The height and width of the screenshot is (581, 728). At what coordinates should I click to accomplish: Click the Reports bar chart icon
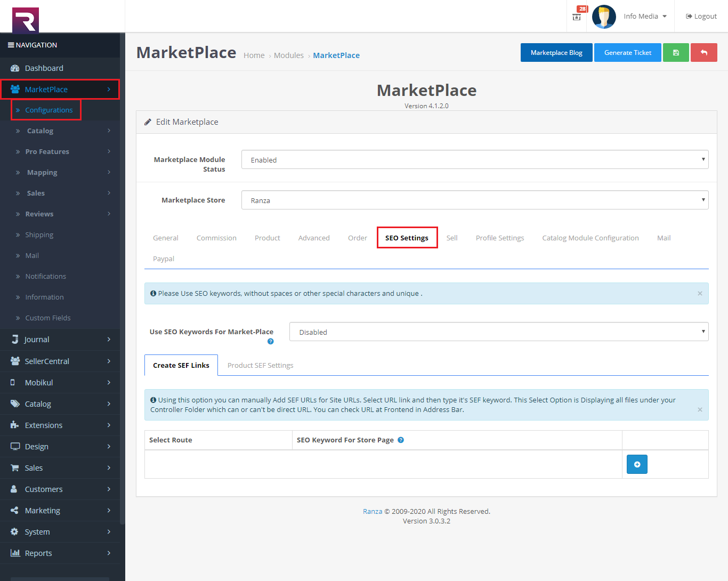click(15, 553)
